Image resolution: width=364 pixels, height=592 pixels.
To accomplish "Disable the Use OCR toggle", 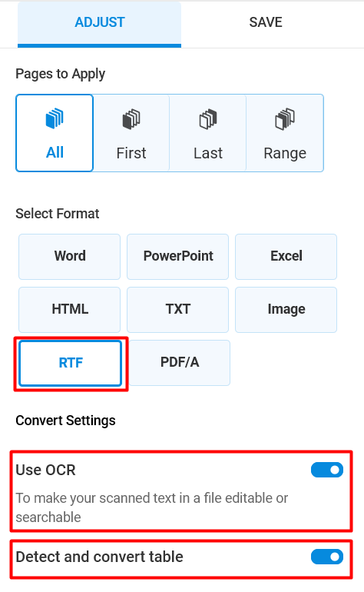I will 327,470.
